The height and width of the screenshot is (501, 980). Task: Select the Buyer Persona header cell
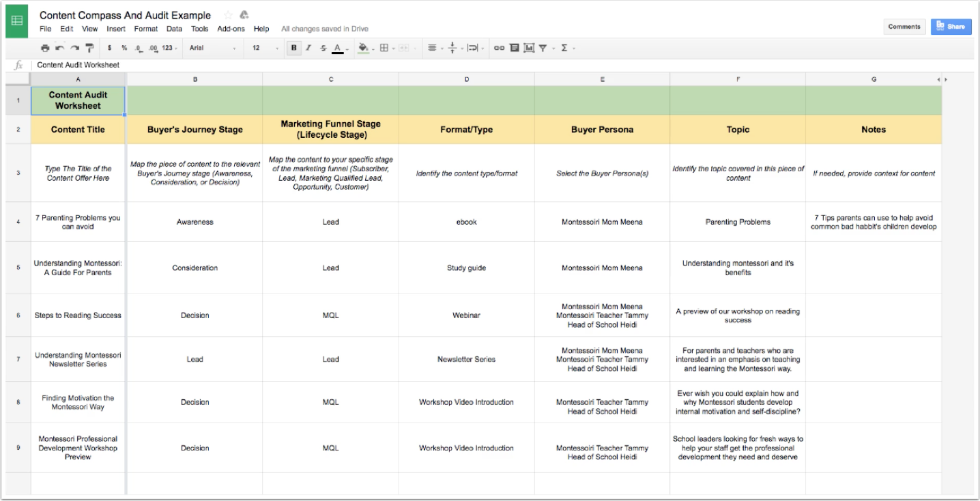click(602, 129)
